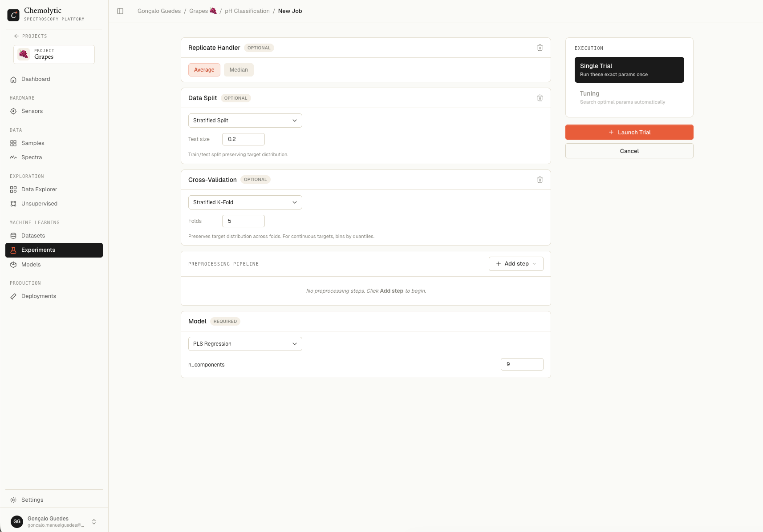Open Dashboard from the sidebar
This screenshot has width=763, height=532.
click(54, 79)
